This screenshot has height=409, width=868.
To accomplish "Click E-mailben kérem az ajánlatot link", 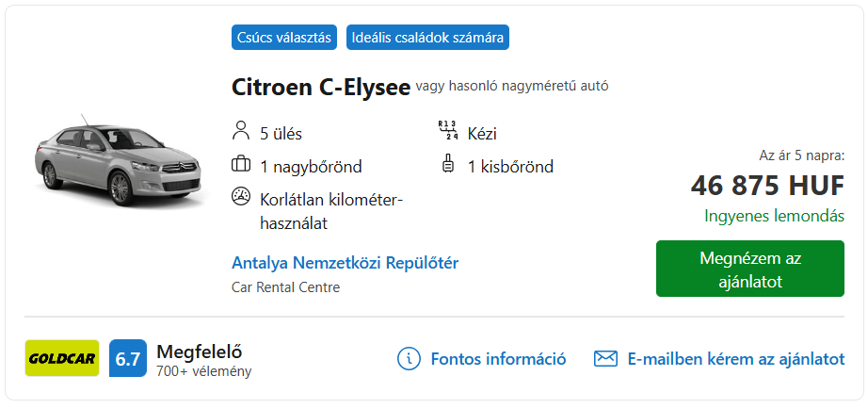I will click(736, 359).
